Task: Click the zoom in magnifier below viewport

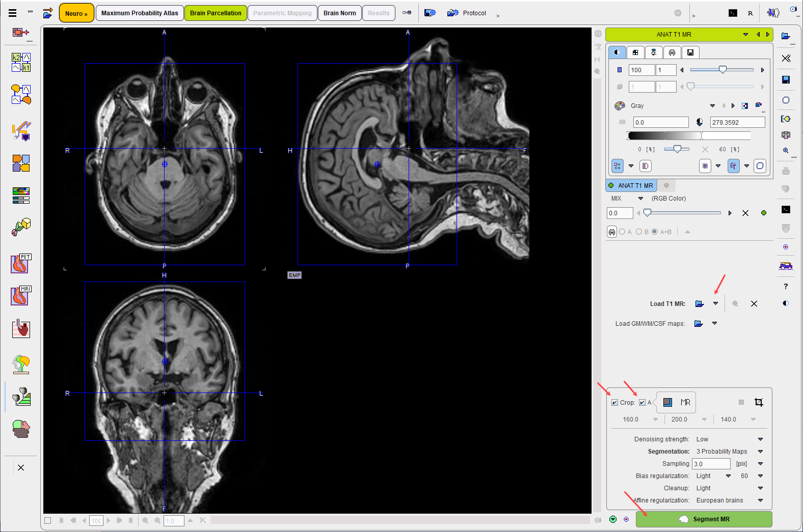Action: click(x=145, y=520)
